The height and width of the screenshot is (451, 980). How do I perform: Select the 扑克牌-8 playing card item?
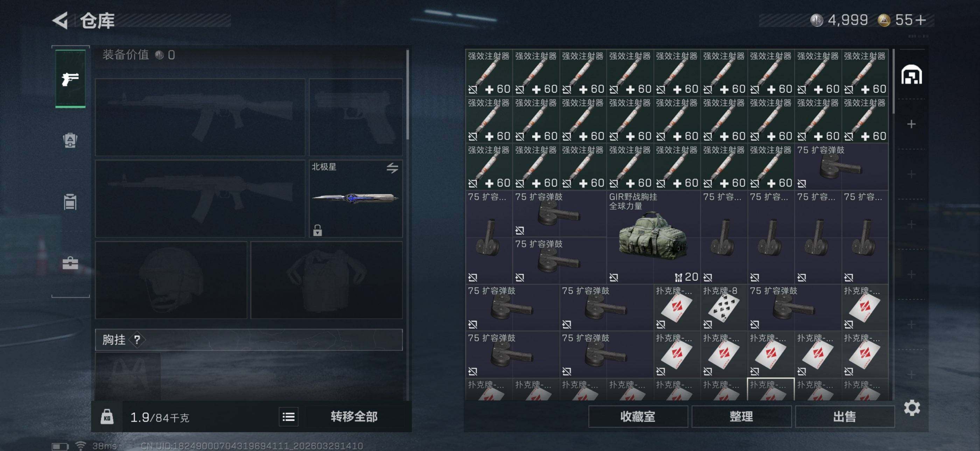click(723, 307)
